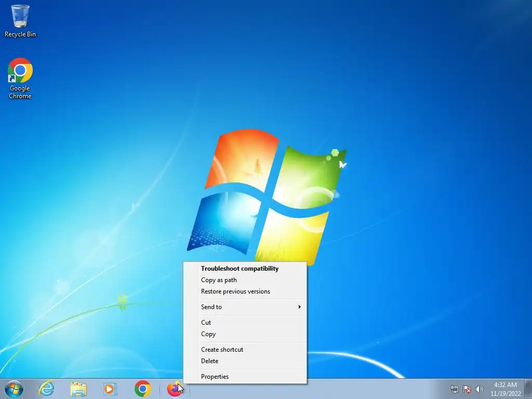
Task: Launch Internet Explorer from the taskbar
Action: tap(46, 389)
